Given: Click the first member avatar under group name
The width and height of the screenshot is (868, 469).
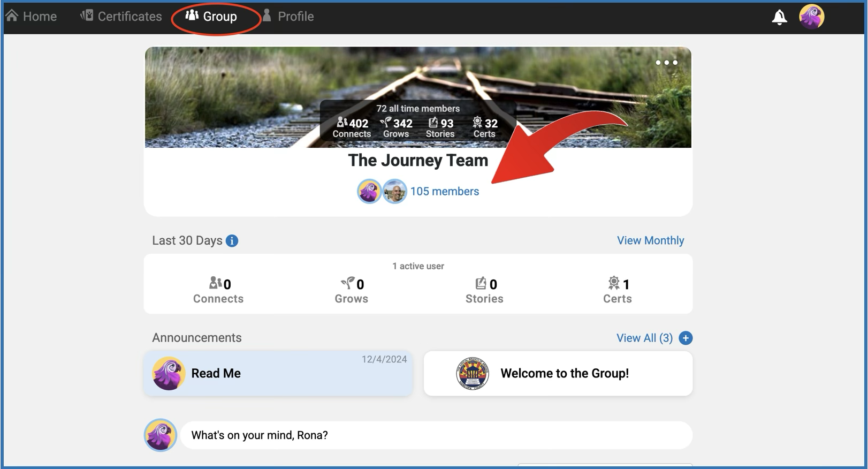Looking at the screenshot, I should point(369,191).
